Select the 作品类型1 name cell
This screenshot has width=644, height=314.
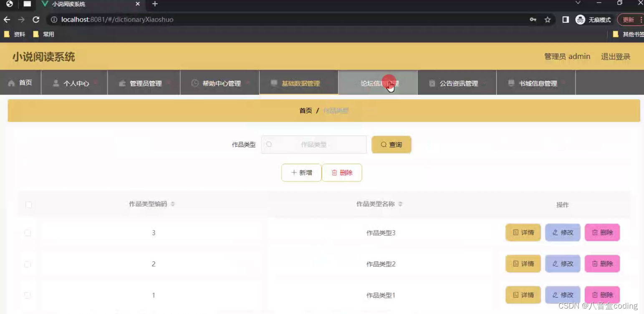click(381, 295)
